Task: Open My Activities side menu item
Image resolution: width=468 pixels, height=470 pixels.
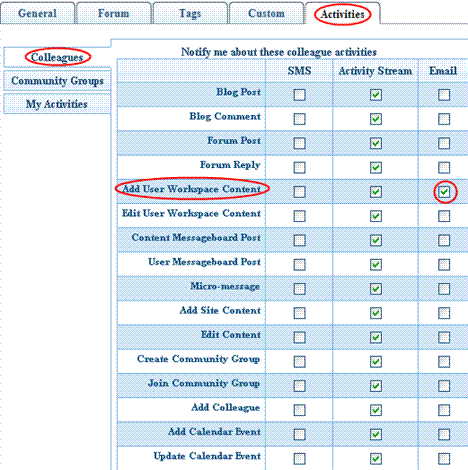Action: 57,104
